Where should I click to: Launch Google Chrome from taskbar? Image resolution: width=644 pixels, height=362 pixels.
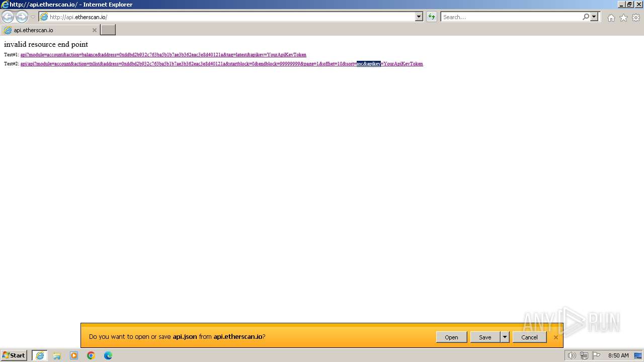[91, 355]
